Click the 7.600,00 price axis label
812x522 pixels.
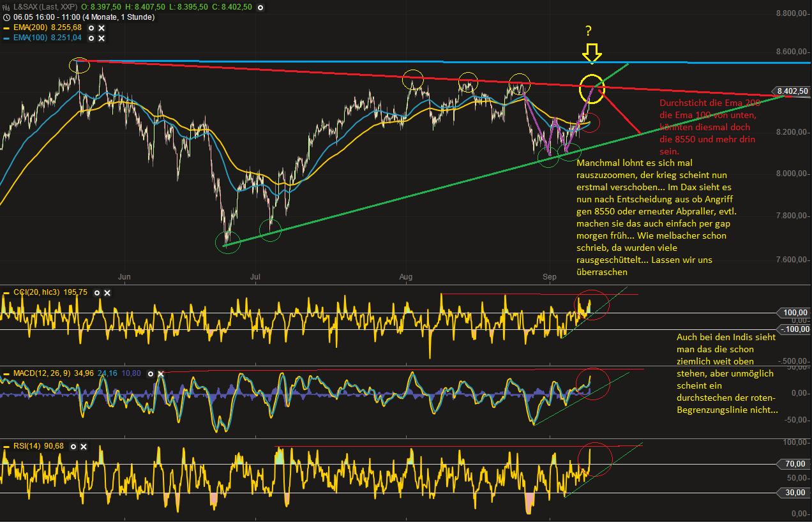793,260
